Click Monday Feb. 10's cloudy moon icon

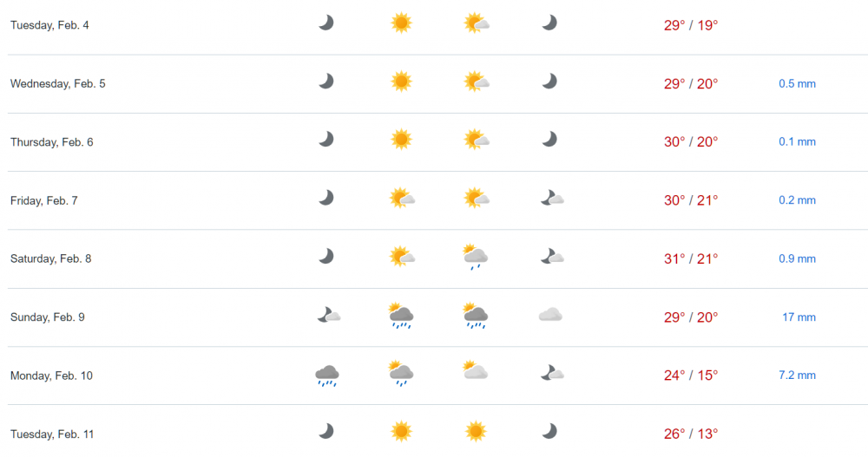(552, 373)
